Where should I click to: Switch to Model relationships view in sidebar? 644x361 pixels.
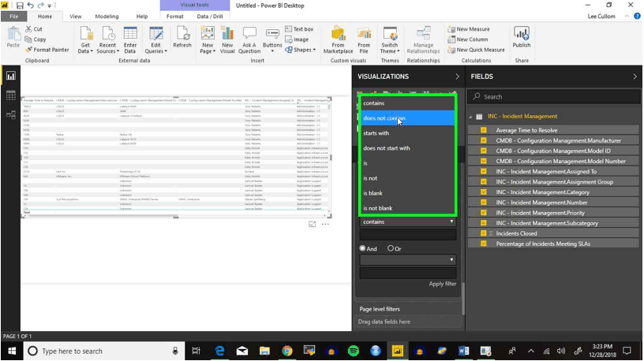[x=11, y=115]
